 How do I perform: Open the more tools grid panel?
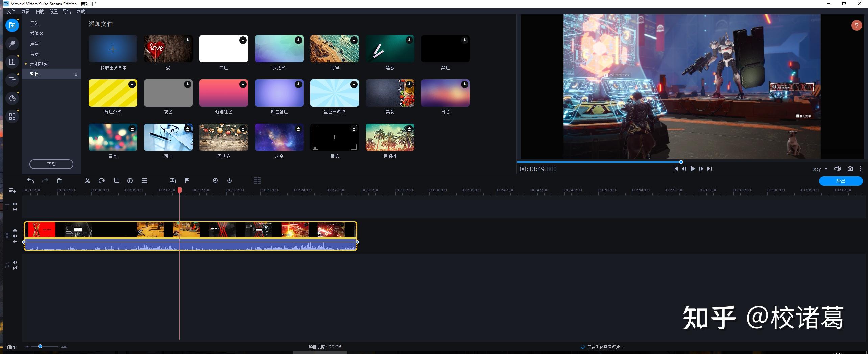tap(12, 117)
